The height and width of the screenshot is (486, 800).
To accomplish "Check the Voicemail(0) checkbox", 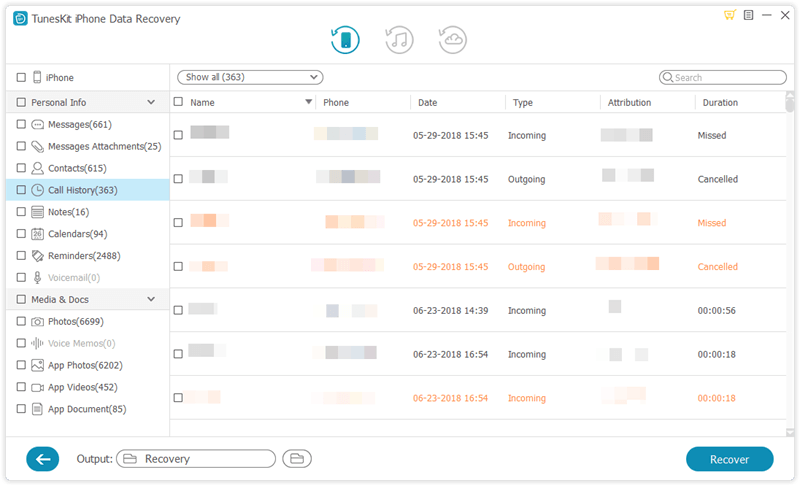I will 21,277.
